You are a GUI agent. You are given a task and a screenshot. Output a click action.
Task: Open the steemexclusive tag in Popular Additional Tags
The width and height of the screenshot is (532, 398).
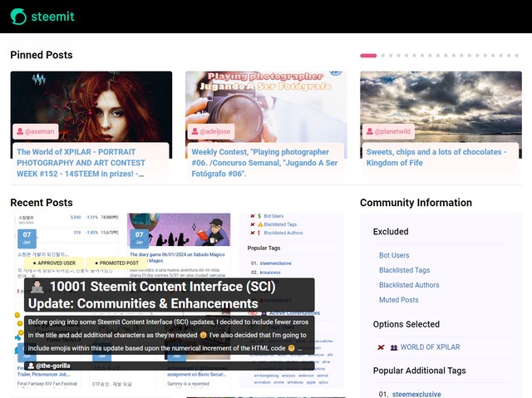[416, 395]
